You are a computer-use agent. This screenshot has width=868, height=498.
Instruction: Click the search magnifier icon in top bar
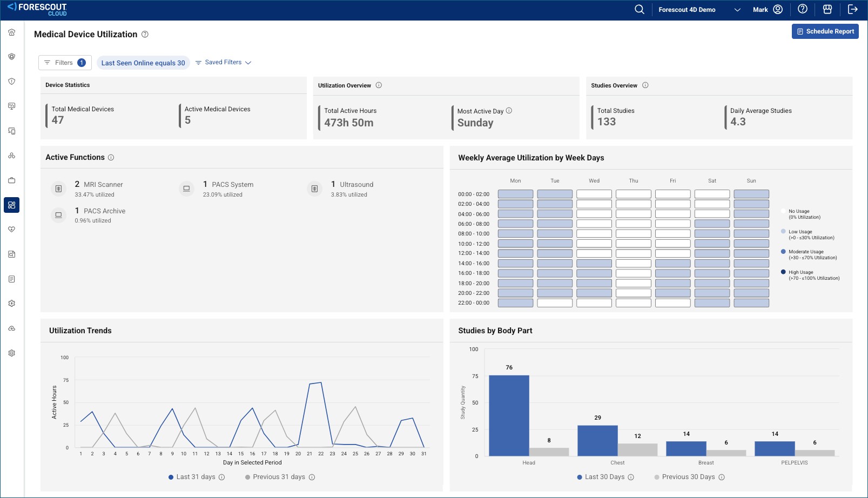pos(639,10)
